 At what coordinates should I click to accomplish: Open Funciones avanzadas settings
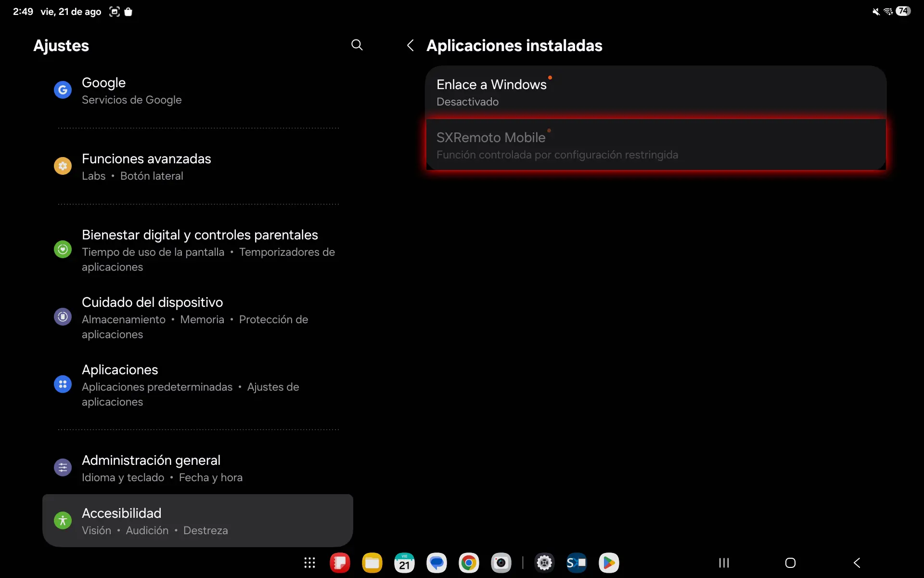pyautogui.click(x=198, y=166)
